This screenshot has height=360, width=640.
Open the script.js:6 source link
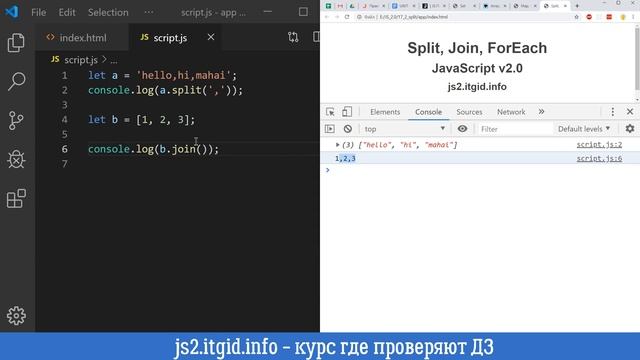pos(599,158)
